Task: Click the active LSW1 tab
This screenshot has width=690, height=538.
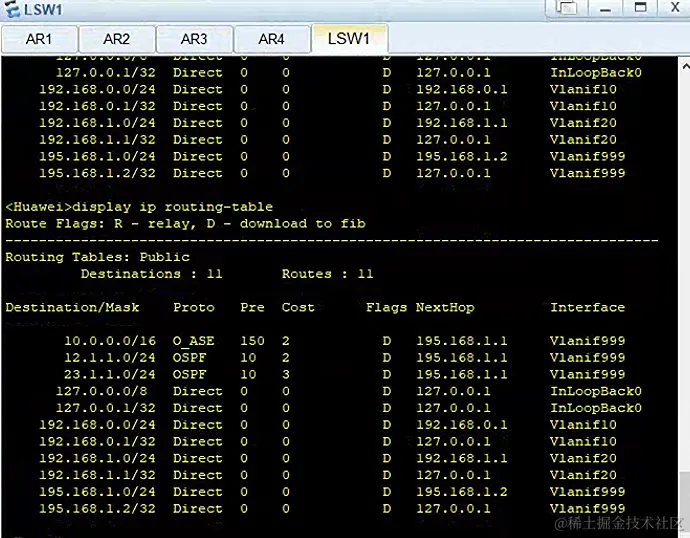Action: 349,39
